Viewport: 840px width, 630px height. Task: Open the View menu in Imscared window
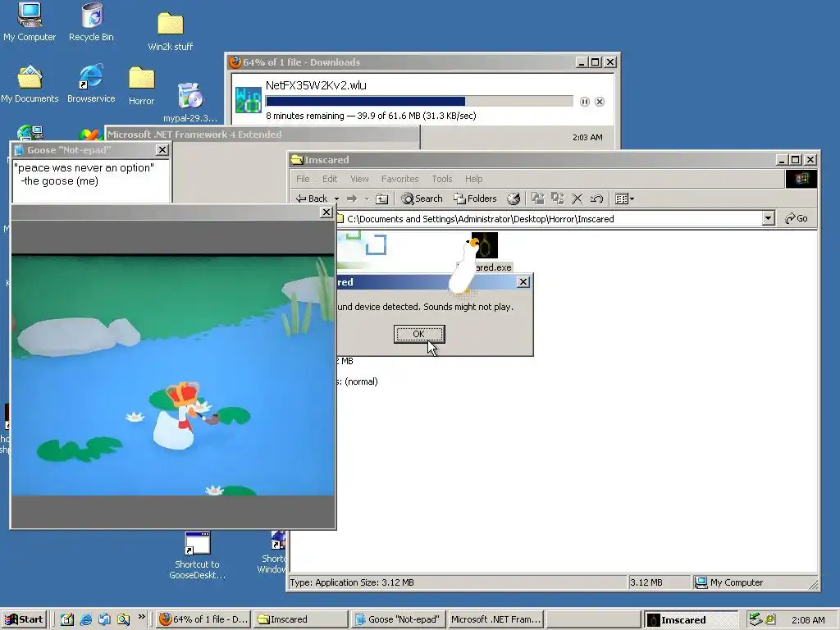(x=359, y=179)
